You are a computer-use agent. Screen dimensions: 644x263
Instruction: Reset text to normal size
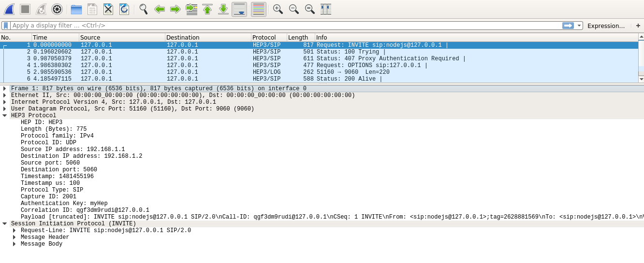coord(310,9)
